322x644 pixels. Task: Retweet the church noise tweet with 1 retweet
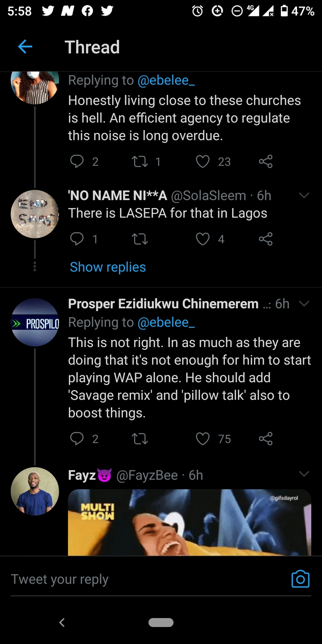[140, 161]
